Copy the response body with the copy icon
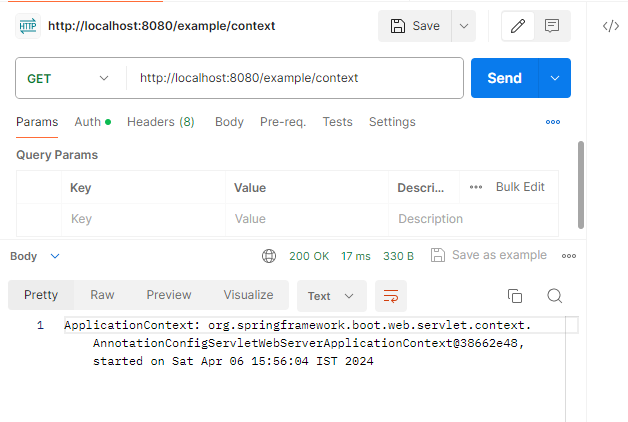 click(515, 296)
